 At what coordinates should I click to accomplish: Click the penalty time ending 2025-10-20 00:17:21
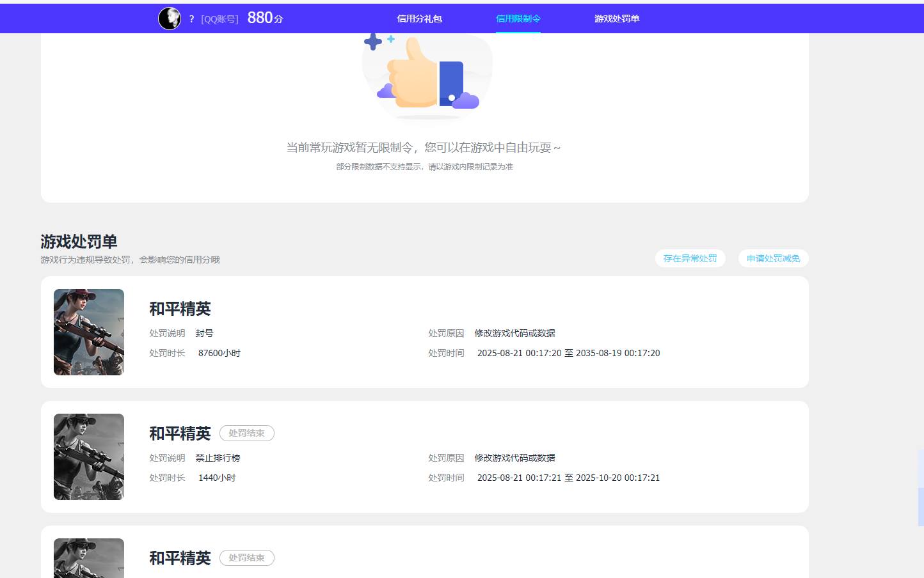click(x=568, y=478)
